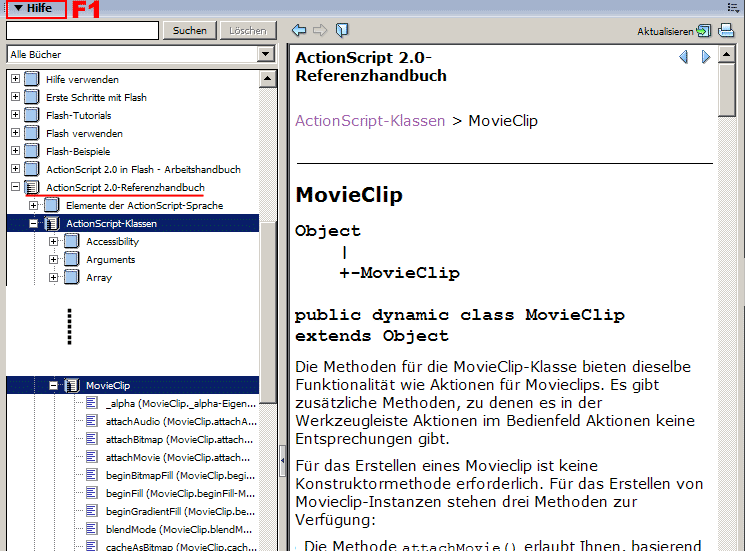Go to previous topic with blue left triangle
The width and height of the screenshot is (745, 551).
(684, 57)
